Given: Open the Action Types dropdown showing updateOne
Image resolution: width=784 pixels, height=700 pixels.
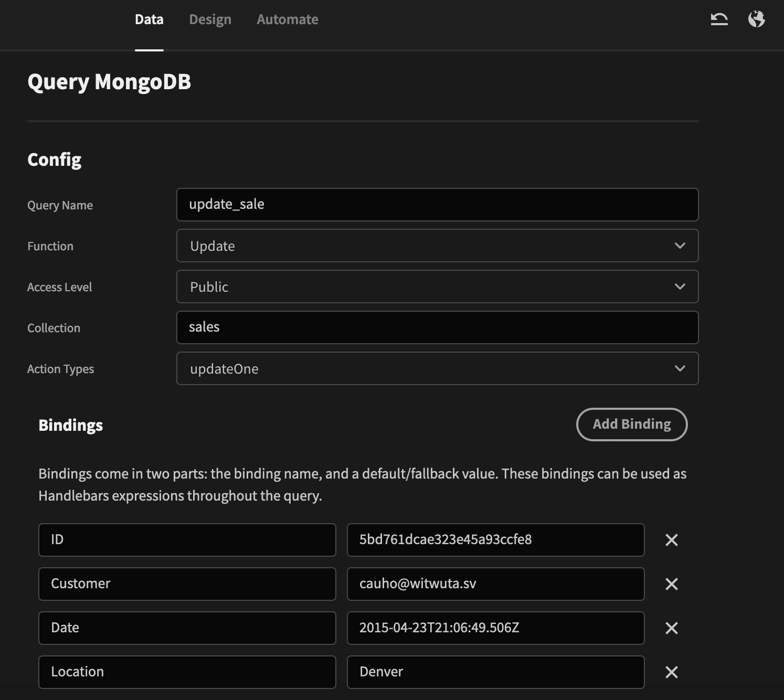Looking at the screenshot, I should [437, 368].
